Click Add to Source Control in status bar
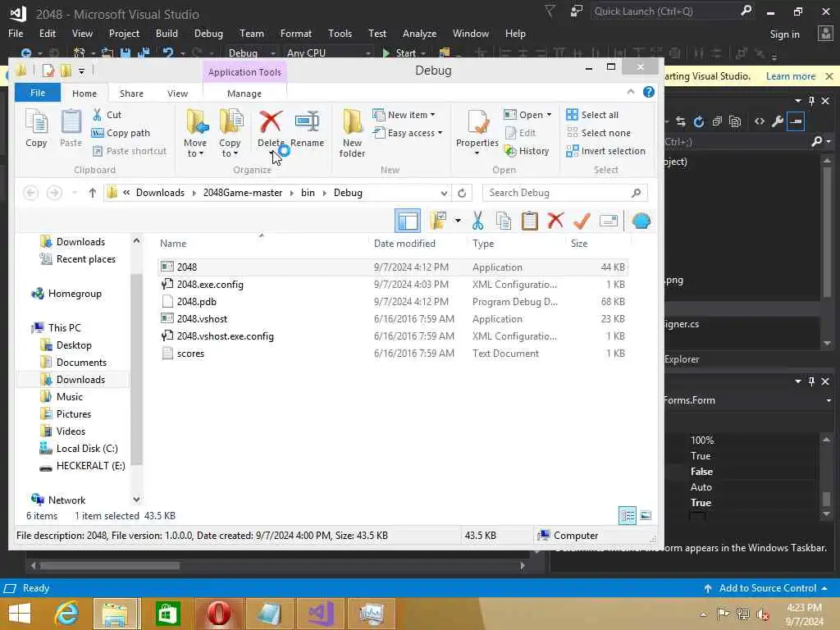The width and height of the screenshot is (840, 630). click(767, 588)
